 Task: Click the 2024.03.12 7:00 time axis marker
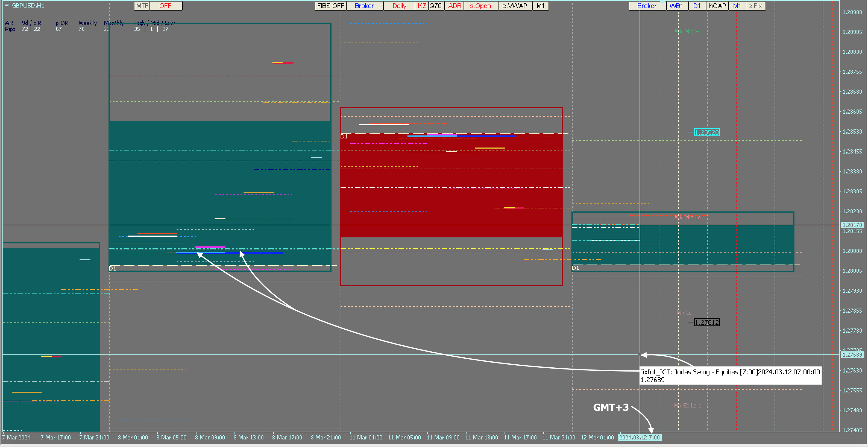click(639, 437)
